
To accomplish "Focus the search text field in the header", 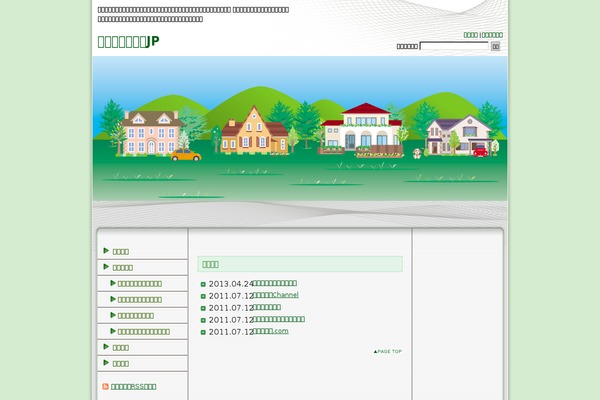I will coord(454,46).
